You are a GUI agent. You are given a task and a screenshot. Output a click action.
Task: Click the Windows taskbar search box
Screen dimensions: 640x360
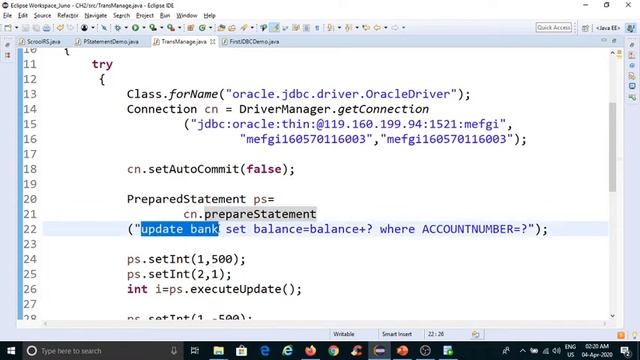tap(102, 351)
